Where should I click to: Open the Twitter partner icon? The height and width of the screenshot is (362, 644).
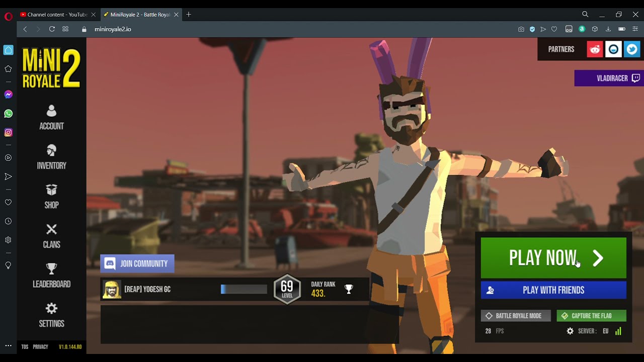[632, 49]
